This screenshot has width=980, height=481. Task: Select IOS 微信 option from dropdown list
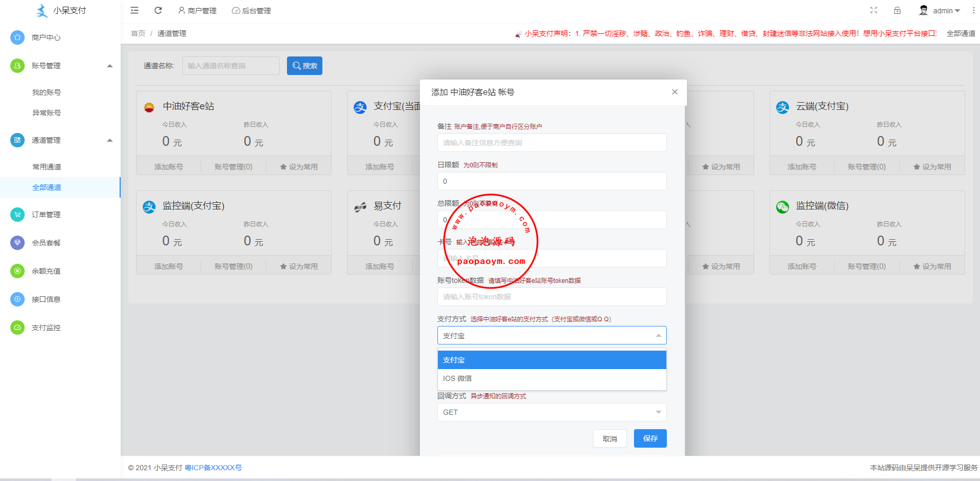(x=551, y=378)
